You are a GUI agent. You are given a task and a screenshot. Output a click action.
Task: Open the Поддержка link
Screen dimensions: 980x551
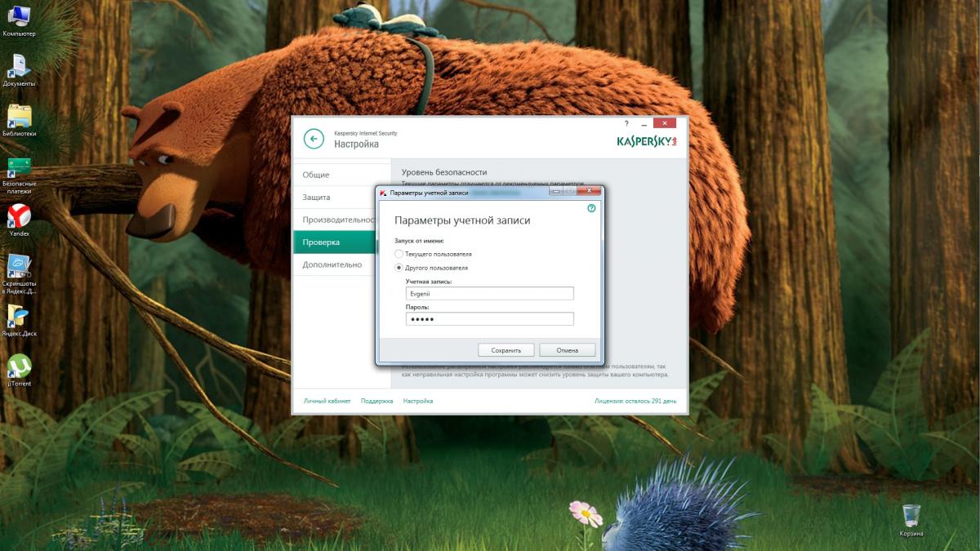click(376, 401)
